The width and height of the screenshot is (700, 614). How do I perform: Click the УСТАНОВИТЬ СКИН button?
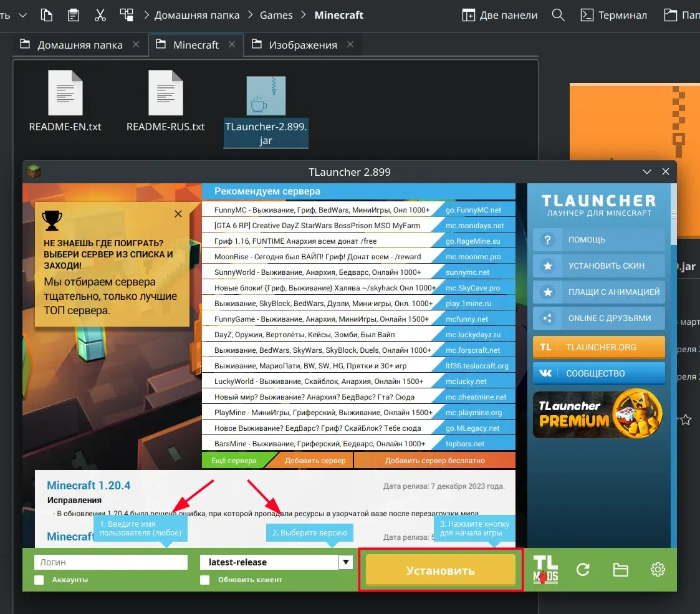(x=598, y=266)
